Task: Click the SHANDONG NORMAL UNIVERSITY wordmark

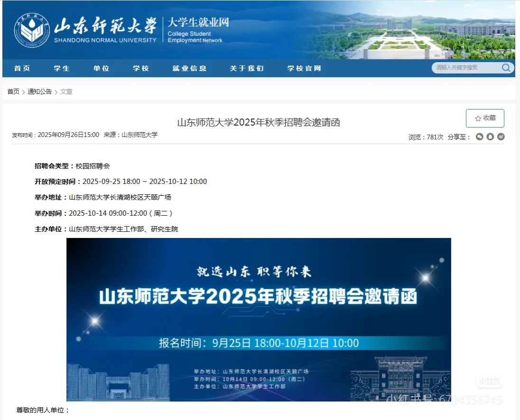Action: (105, 40)
